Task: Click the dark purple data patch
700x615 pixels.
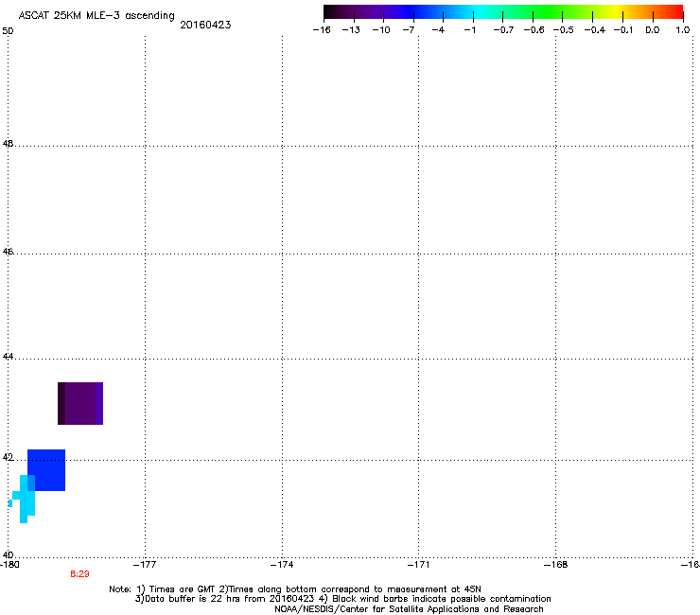Action: (80, 403)
